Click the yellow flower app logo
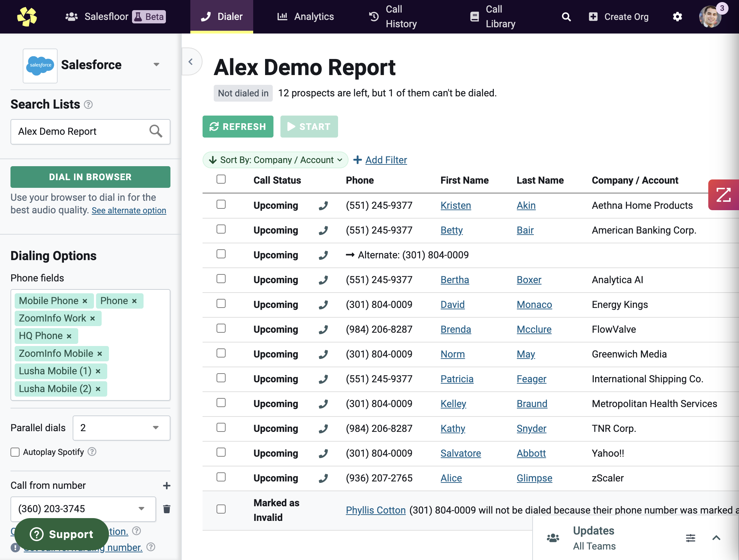Viewport: 739px width, 560px height. (27, 16)
